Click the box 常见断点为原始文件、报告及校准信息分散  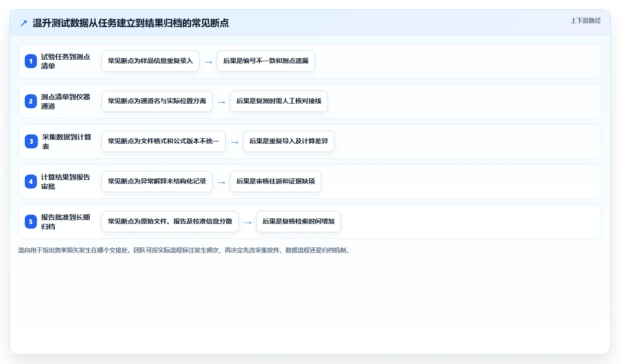170,222
